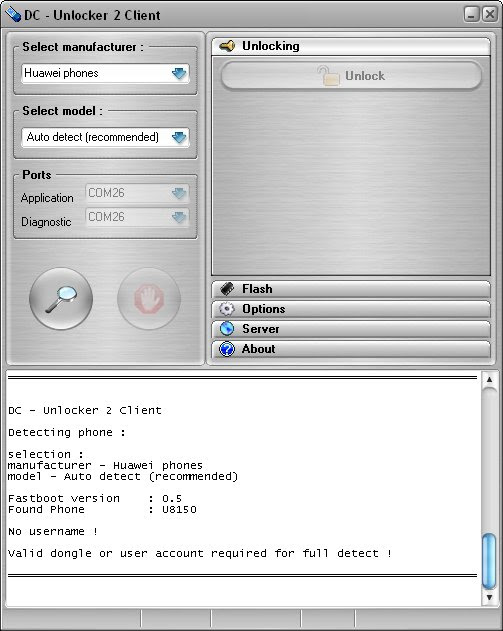
Task: Switch to the Options section
Action: [x=351, y=309]
